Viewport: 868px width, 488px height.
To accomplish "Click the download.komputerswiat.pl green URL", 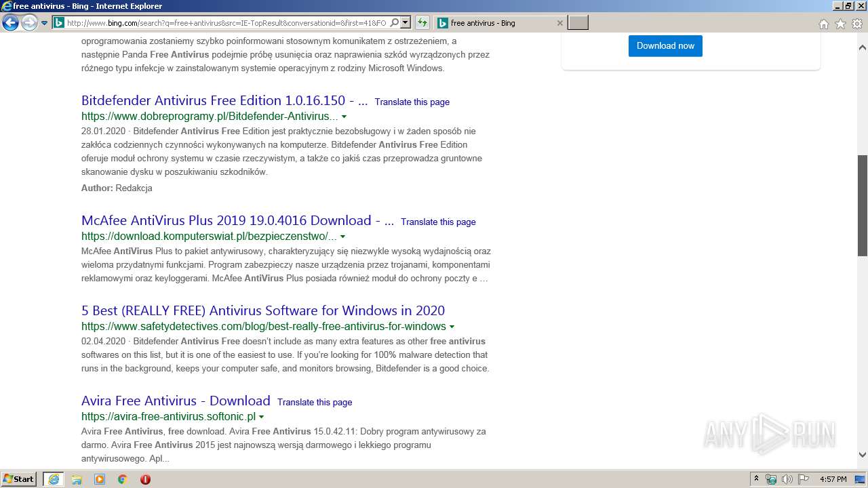I will click(x=209, y=236).
